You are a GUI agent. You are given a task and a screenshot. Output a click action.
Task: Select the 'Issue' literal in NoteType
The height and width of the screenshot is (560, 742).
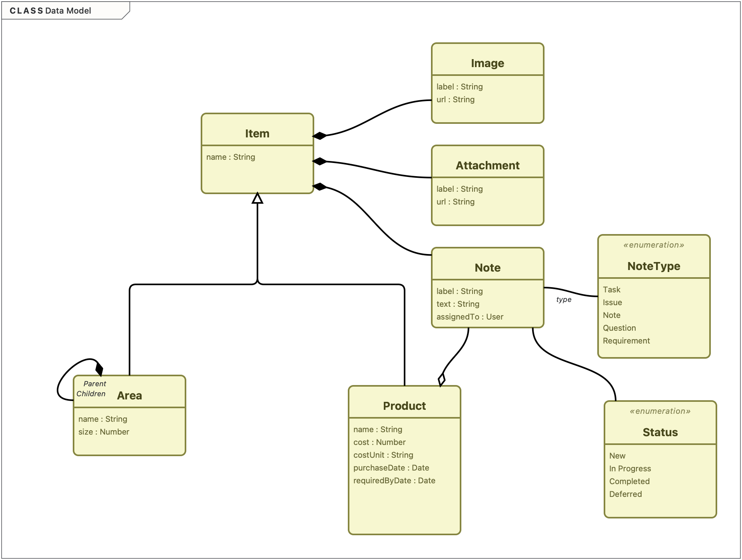click(612, 302)
